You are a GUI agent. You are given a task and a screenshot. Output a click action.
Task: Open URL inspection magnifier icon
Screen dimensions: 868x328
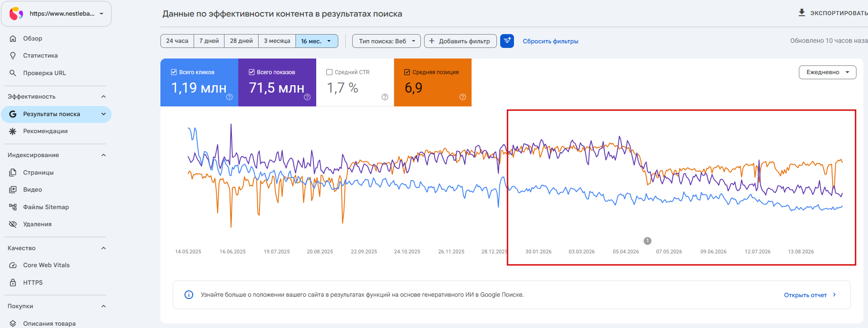click(x=13, y=73)
